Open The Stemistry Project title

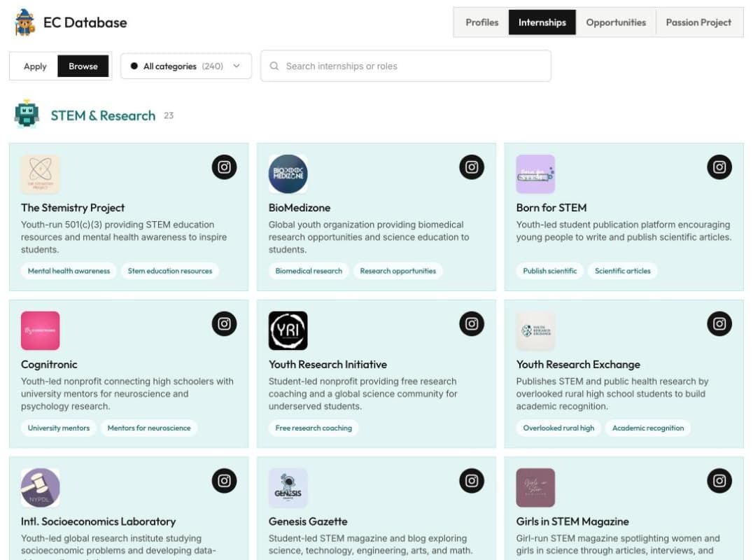click(x=73, y=207)
